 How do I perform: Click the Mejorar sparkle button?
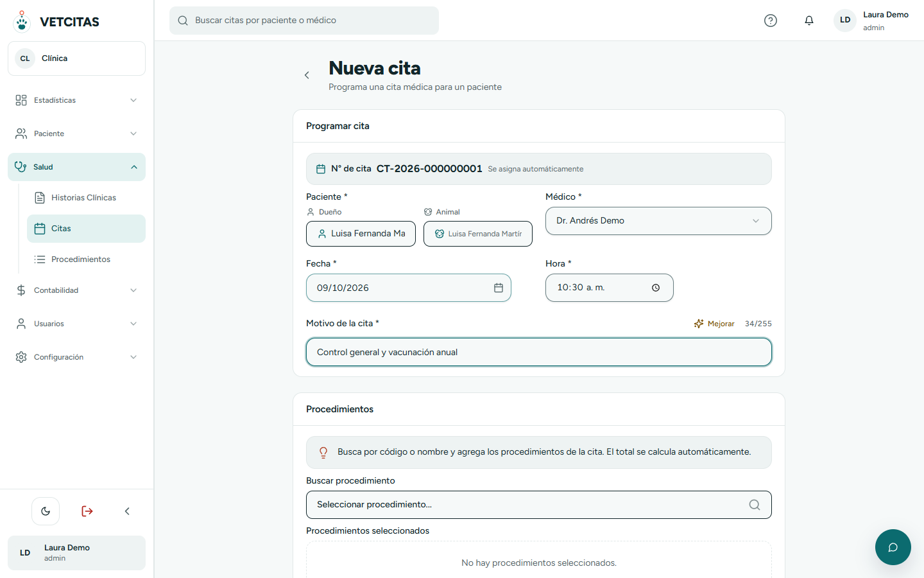pyautogui.click(x=714, y=324)
